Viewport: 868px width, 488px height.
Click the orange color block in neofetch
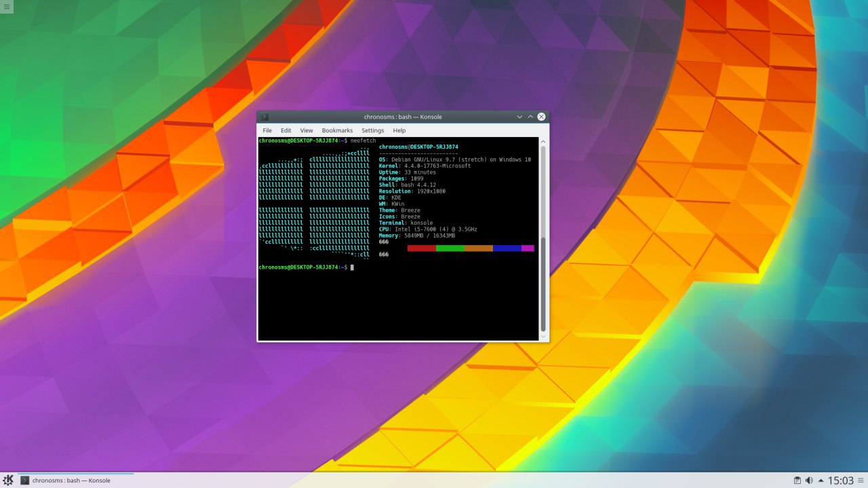pos(479,248)
